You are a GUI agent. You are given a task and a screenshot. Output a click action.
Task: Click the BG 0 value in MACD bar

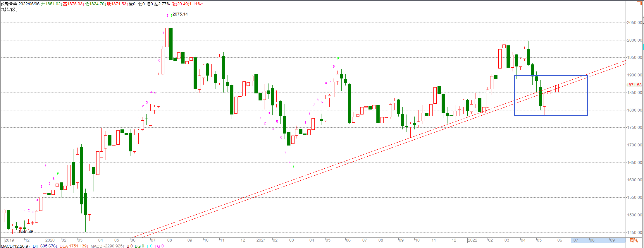pyautogui.click(x=140, y=246)
